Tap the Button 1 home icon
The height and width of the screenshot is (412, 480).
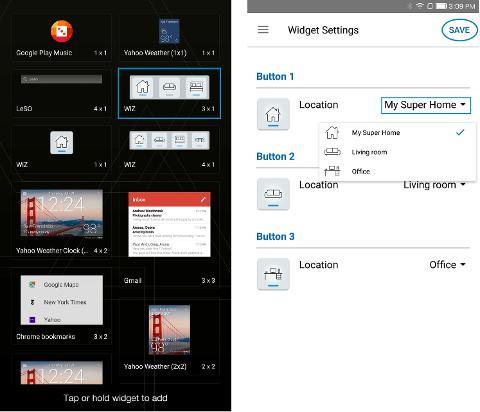273,114
